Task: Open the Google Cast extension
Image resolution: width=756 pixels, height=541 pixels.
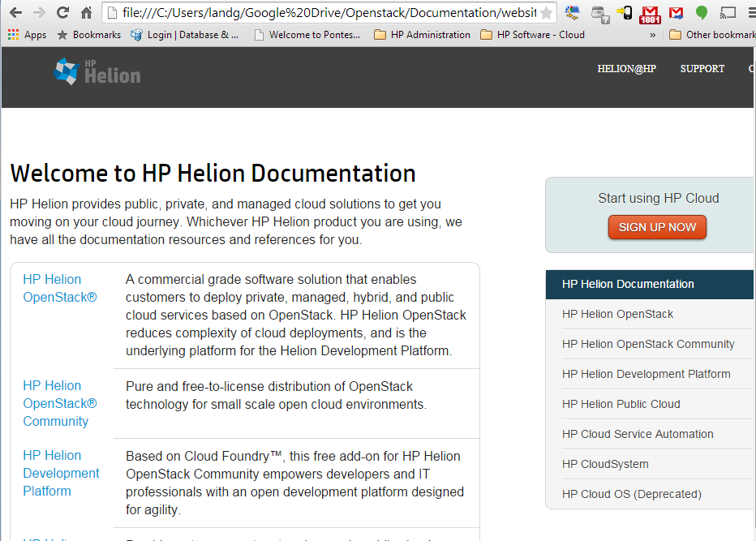Action: point(728,13)
